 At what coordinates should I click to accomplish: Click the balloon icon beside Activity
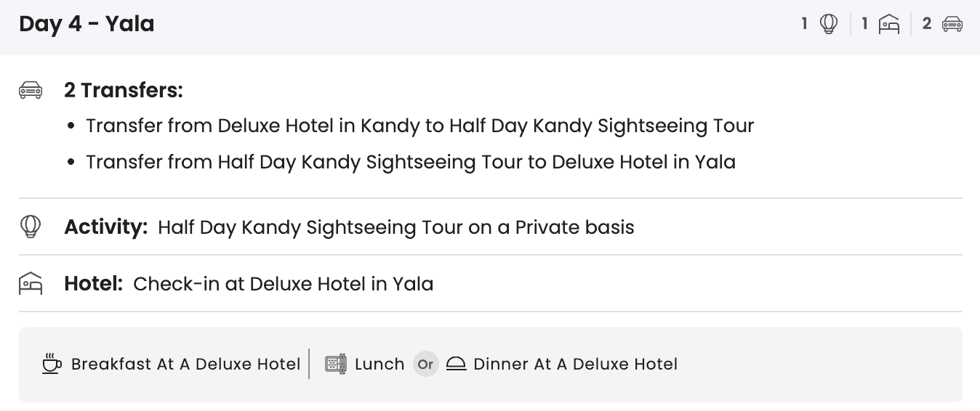pos(31,227)
